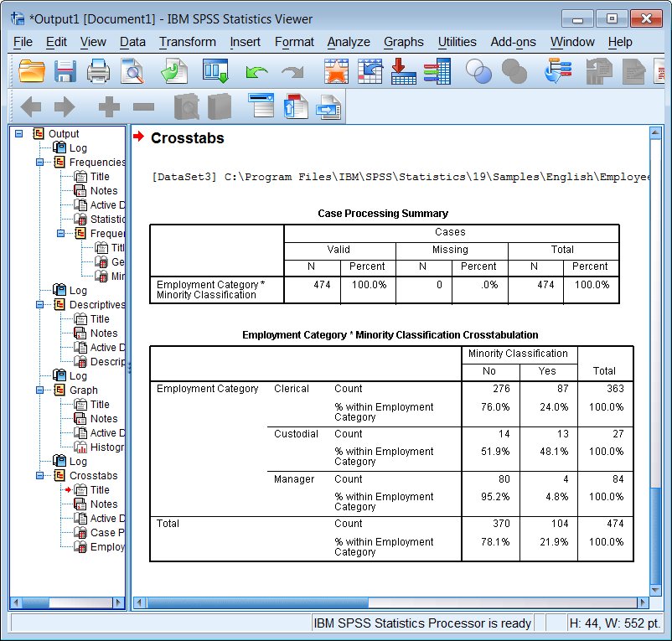Open the Graphs menu
Screen dimensions: 672x641
(403, 42)
